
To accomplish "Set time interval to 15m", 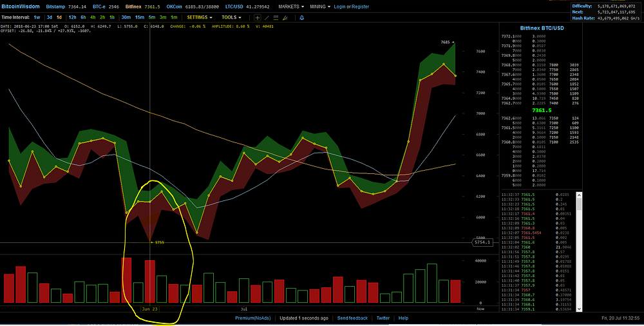I will point(140,17).
